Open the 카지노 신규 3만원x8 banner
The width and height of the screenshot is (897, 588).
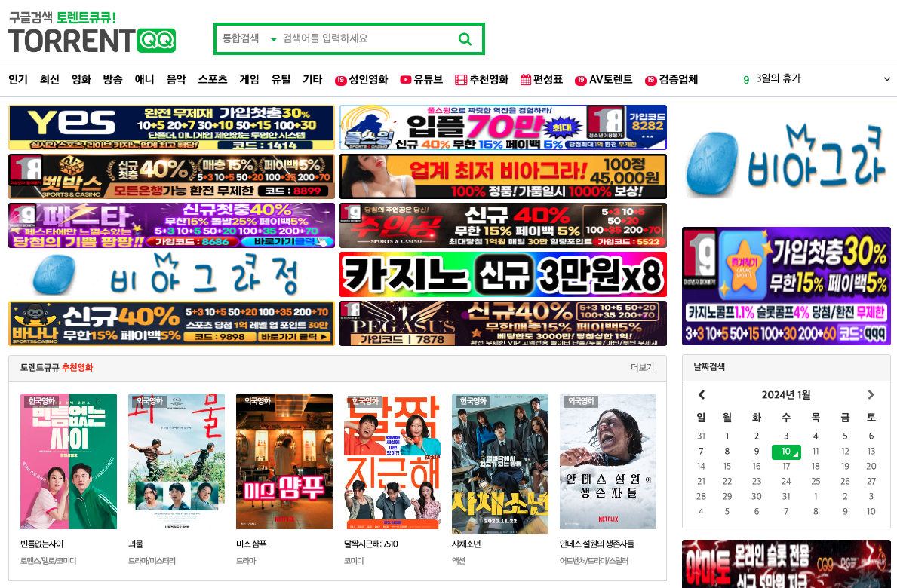(503, 274)
